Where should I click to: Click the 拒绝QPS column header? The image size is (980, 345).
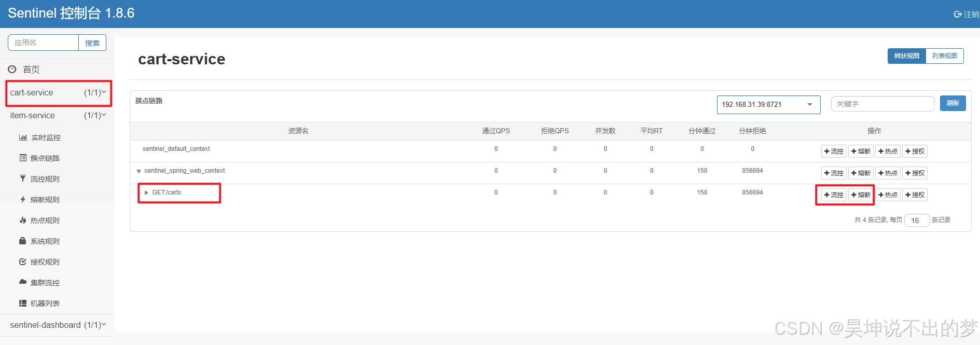(555, 131)
